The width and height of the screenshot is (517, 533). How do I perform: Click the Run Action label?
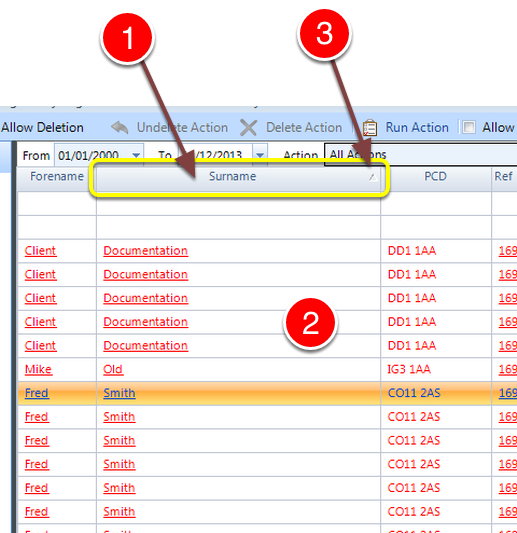point(417,128)
